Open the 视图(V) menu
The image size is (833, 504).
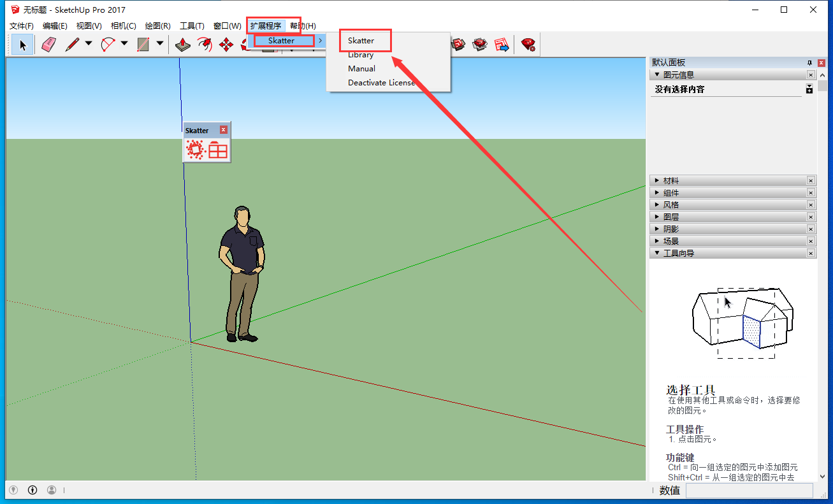pyautogui.click(x=89, y=26)
